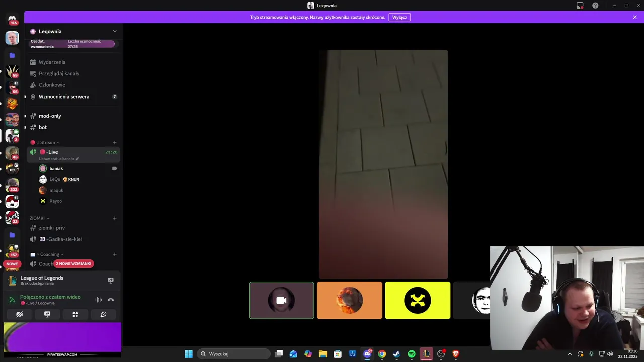Open server icon with 116 badge
This screenshot has width=644, height=362.
tap(12, 20)
